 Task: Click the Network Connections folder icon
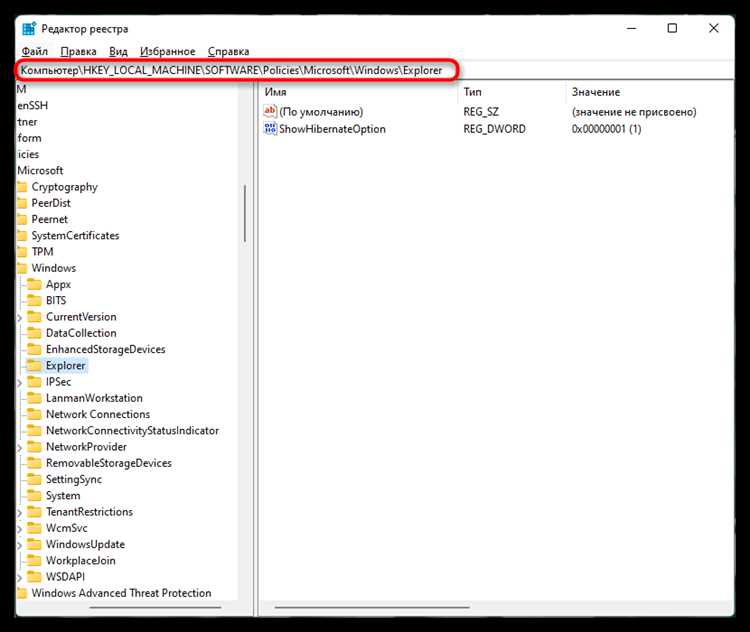(34, 415)
